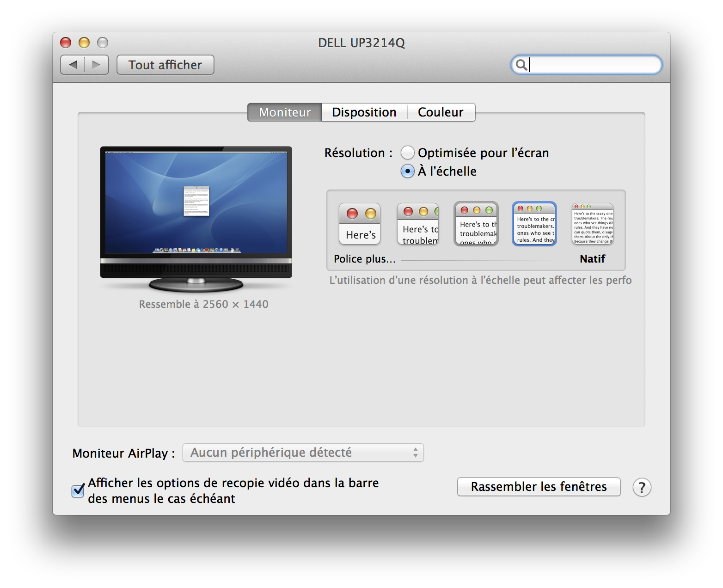Viewport: 723px width, 588px height.
Task: Close the DELL UP3214Q window
Action: [66, 43]
